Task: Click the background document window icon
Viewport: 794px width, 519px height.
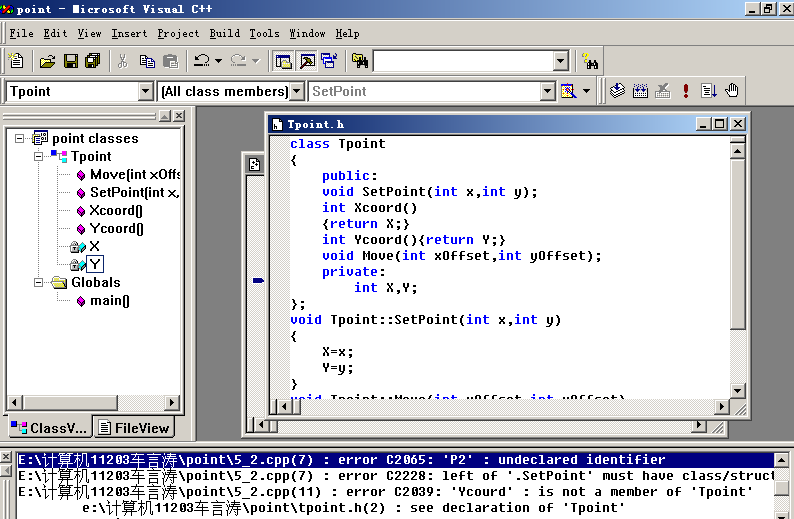Action: [x=254, y=165]
